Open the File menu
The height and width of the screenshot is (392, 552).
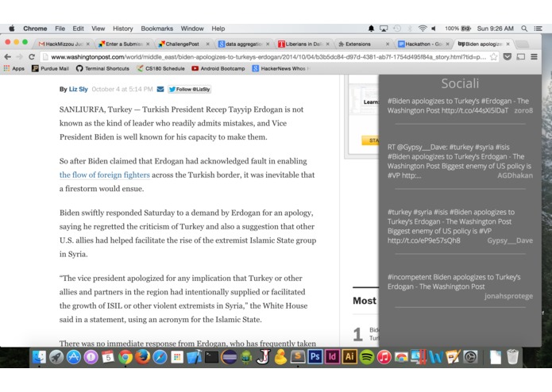60,29
